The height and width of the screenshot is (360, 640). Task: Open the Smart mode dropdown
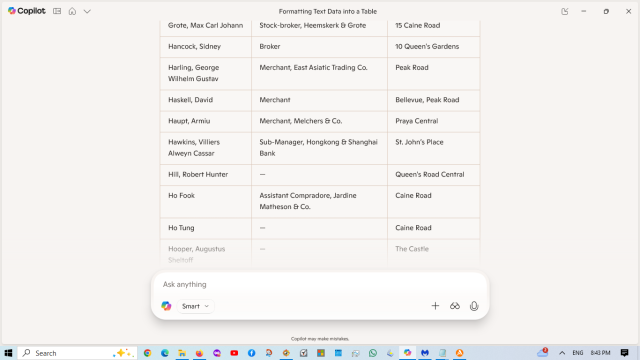[196, 306]
